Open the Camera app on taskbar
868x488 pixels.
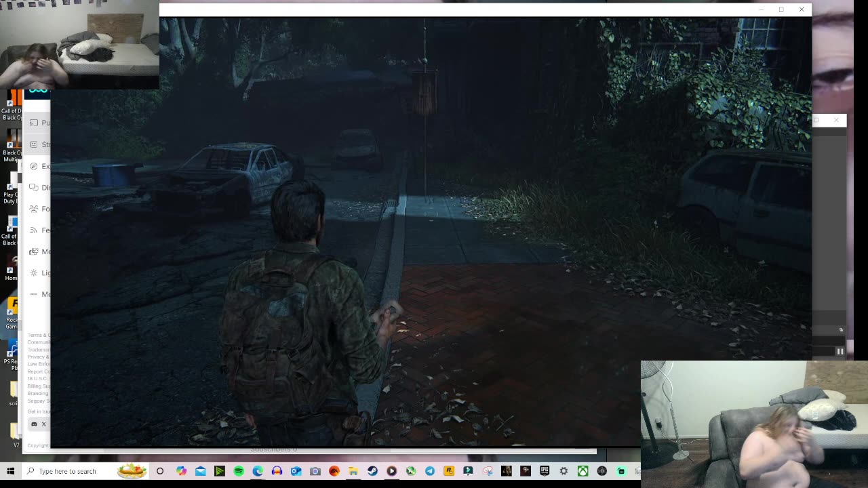[315, 471]
